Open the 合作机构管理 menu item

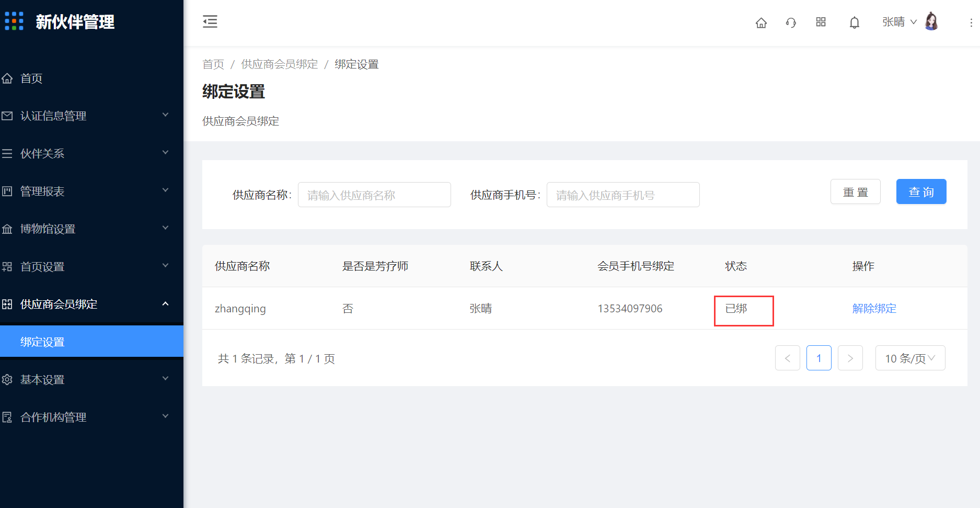[x=91, y=417]
